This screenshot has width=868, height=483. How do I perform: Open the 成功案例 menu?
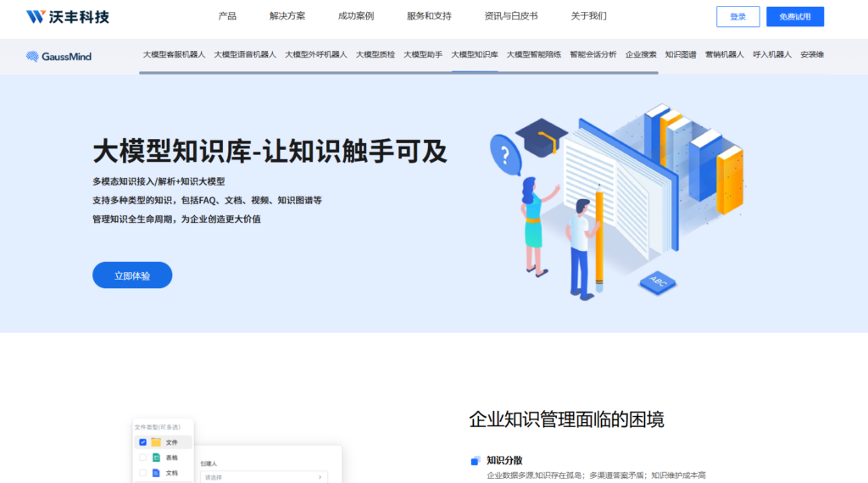(x=355, y=16)
